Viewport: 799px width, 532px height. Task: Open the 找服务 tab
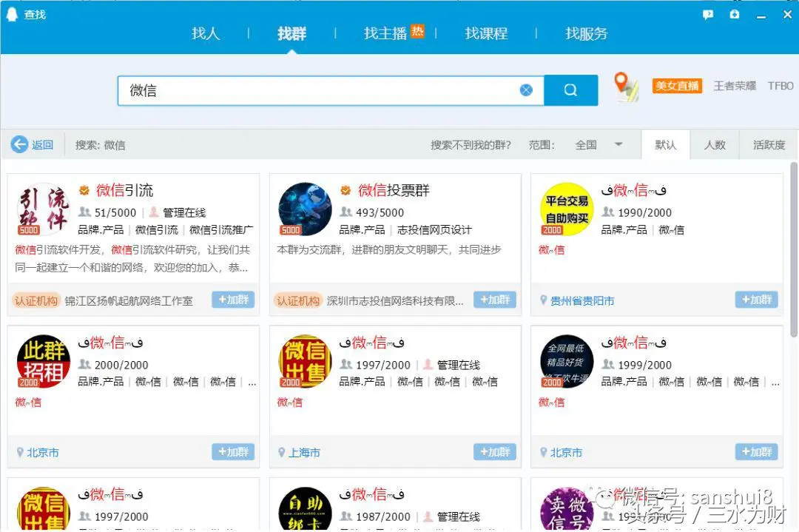[x=587, y=33]
